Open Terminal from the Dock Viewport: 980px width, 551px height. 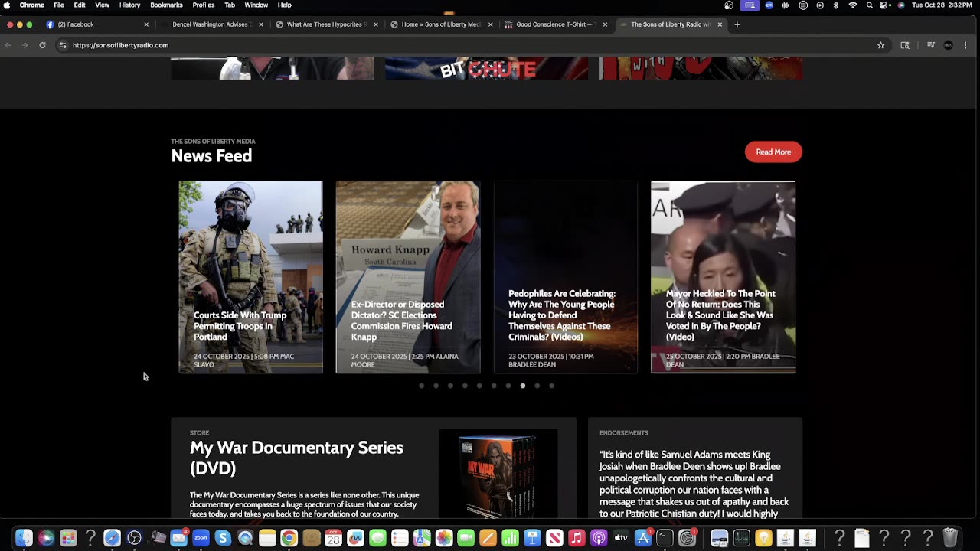(665, 538)
